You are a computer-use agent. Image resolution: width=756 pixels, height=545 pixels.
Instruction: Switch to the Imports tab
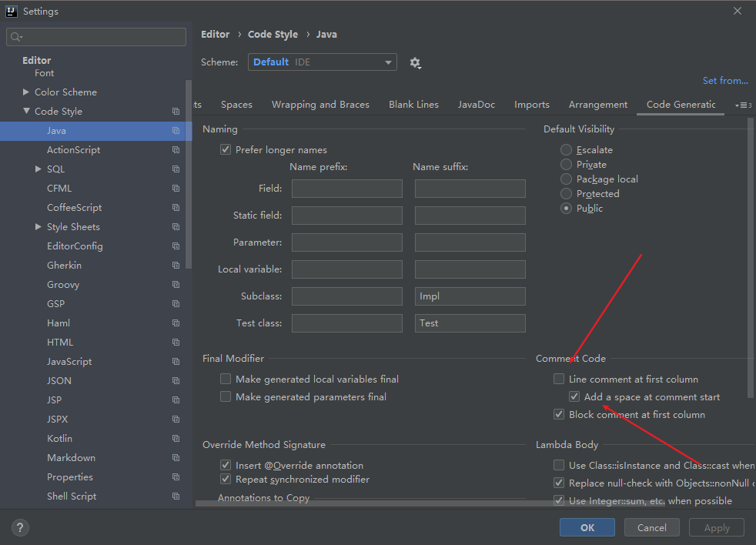pos(532,105)
